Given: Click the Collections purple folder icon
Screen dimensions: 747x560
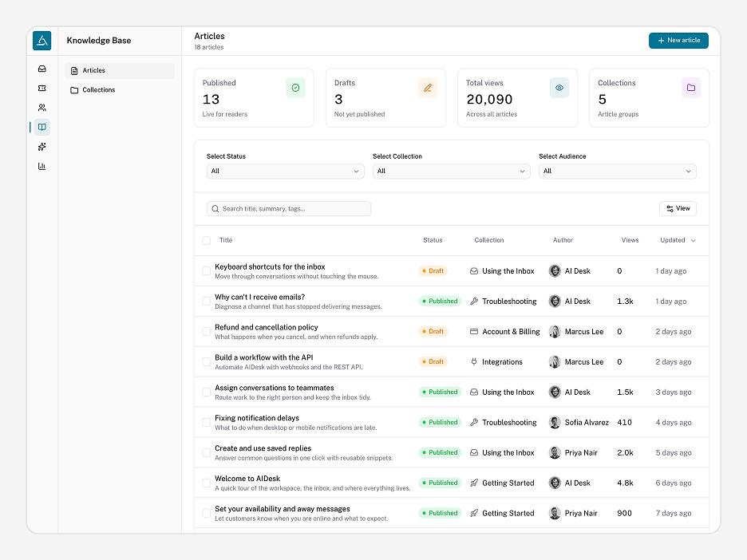Looking at the screenshot, I should coord(691,88).
